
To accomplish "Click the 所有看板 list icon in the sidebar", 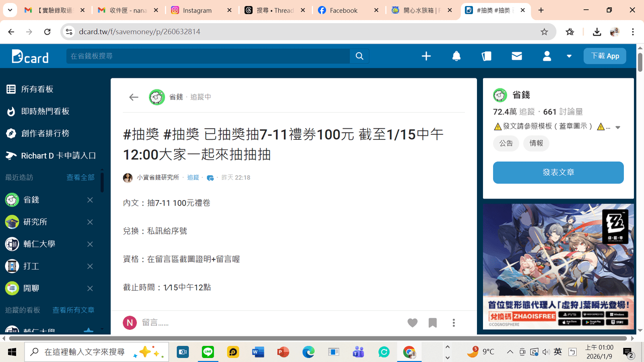I will (x=11, y=89).
